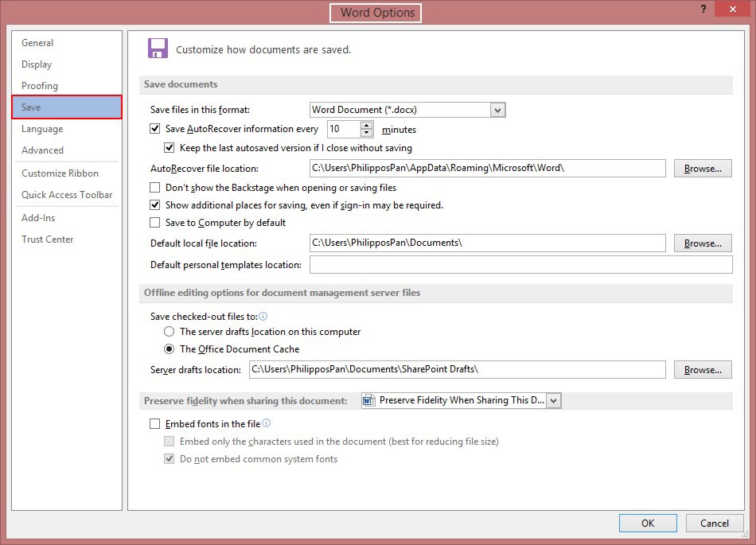Check Embed fonts in the file
This screenshot has height=545, width=756.
pos(154,423)
